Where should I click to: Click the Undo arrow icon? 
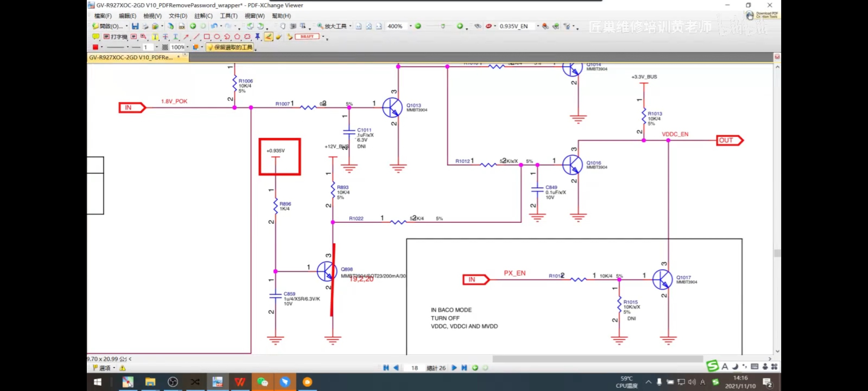[x=214, y=26]
